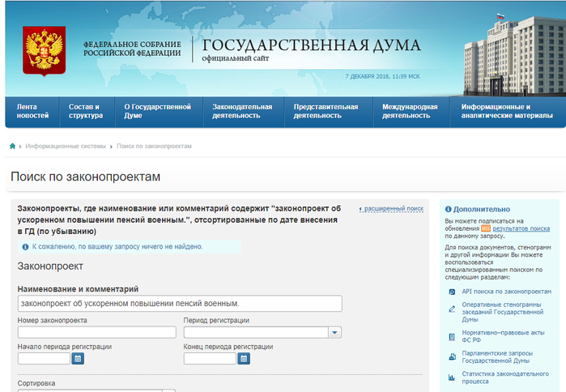Click the Номер законопроекта field
Viewport: 566px width, 392px height.
point(96,332)
